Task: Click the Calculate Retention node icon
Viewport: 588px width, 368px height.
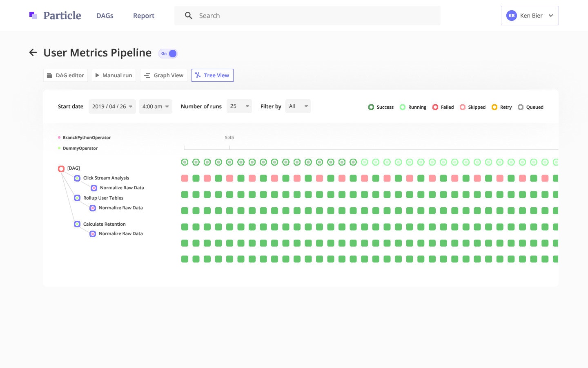Action: (x=77, y=224)
